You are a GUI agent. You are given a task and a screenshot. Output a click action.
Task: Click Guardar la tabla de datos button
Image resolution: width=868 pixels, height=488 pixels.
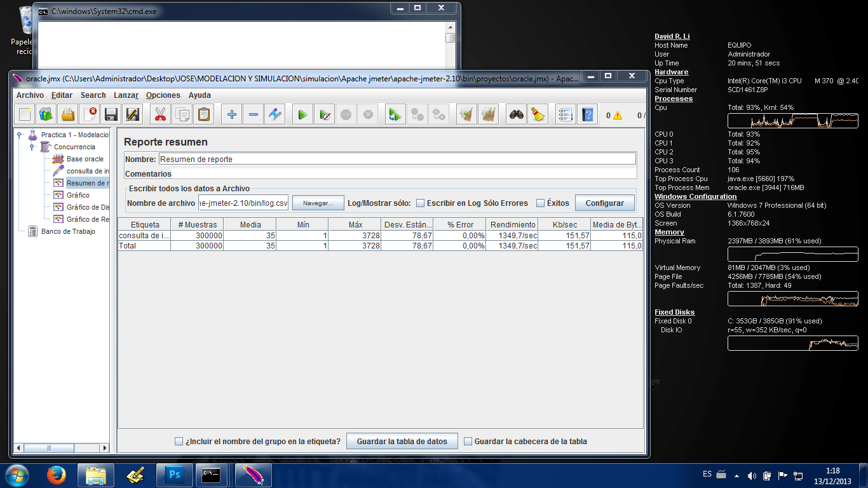coord(402,441)
